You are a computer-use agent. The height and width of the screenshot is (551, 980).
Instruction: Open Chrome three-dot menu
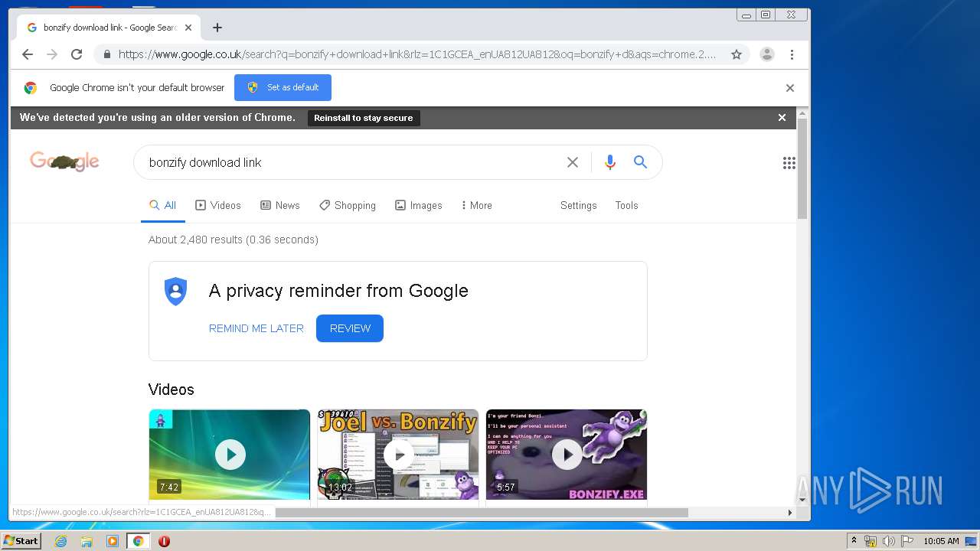pos(792,54)
